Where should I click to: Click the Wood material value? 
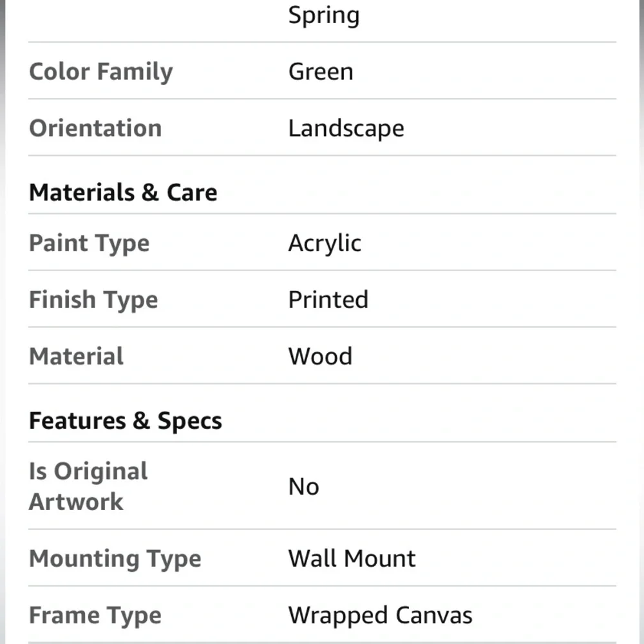(x=320, y=357)
